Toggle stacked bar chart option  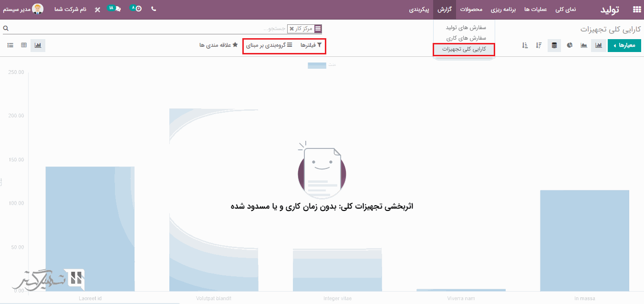coord(554,45)
